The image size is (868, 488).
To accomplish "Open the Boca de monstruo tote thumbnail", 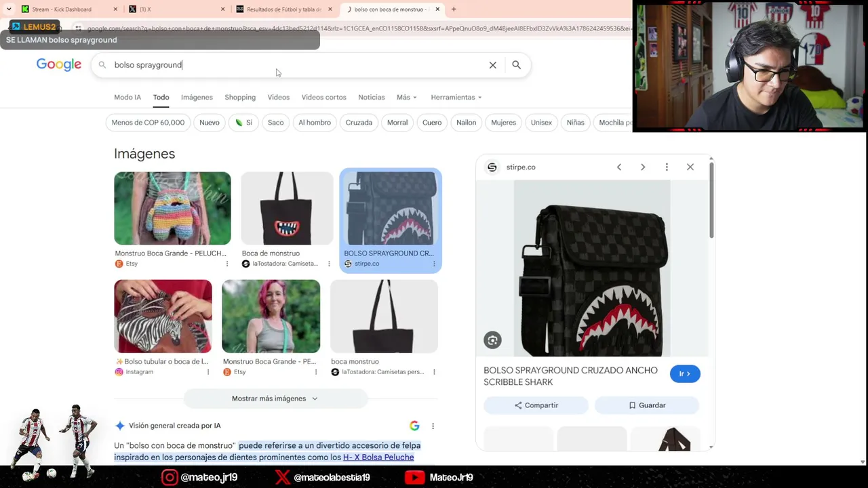I will click(x=287, y=208).
